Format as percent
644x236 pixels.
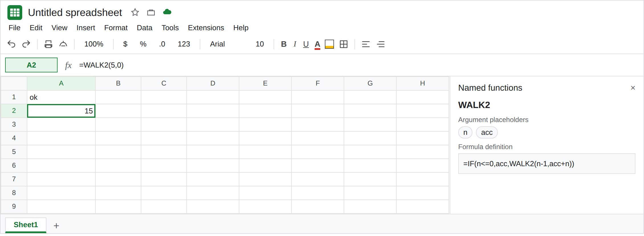143,44
